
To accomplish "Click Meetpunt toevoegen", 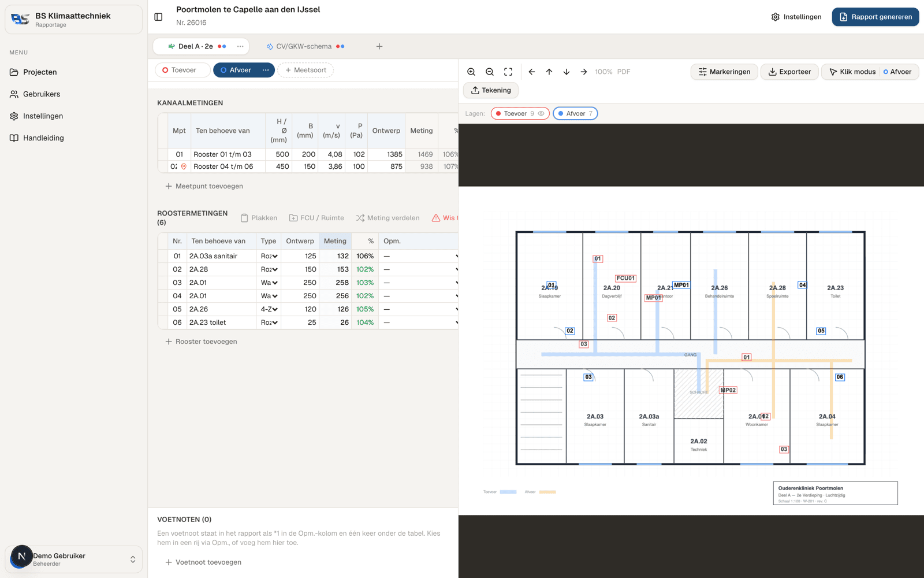I will click(204, 186).
